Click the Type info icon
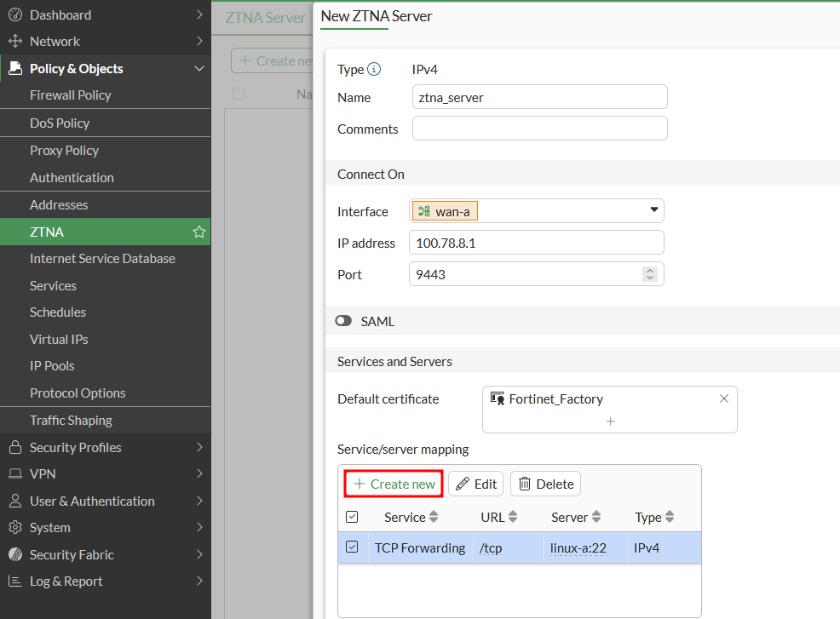 [x=374, y=70]
